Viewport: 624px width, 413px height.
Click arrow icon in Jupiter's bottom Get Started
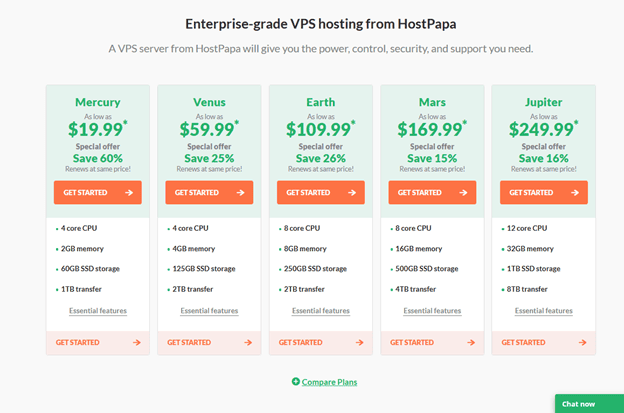coord(582,343)
